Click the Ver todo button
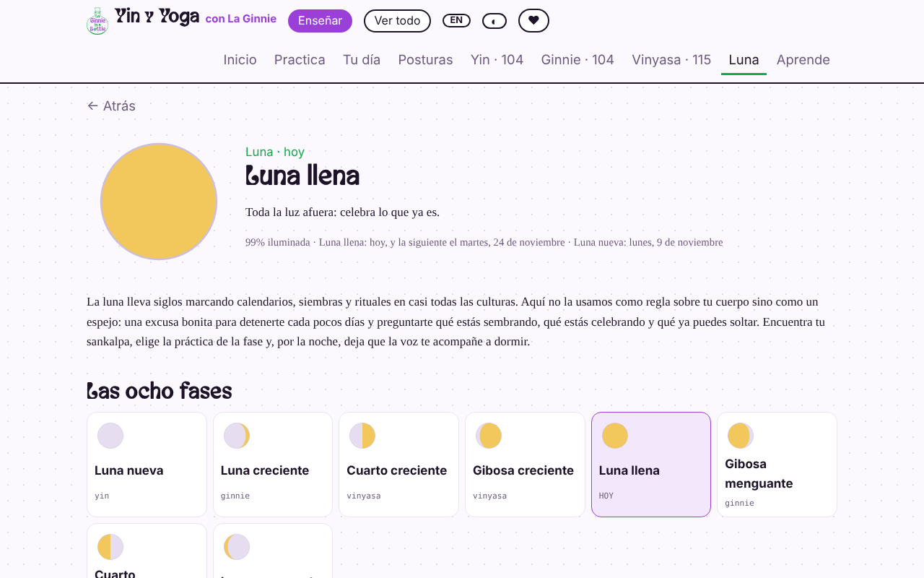The height and width of the screenshot is (578, 924). click(397, 21)
